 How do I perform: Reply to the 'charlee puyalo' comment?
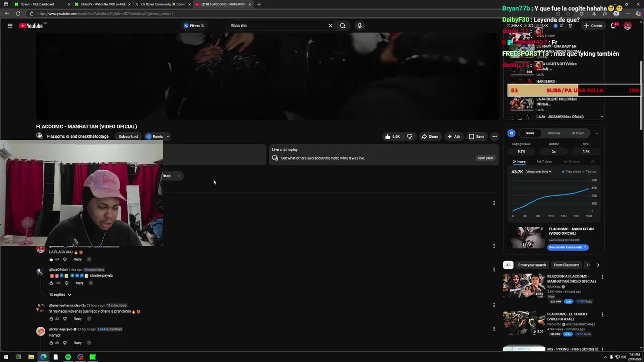tap(79, 283)
